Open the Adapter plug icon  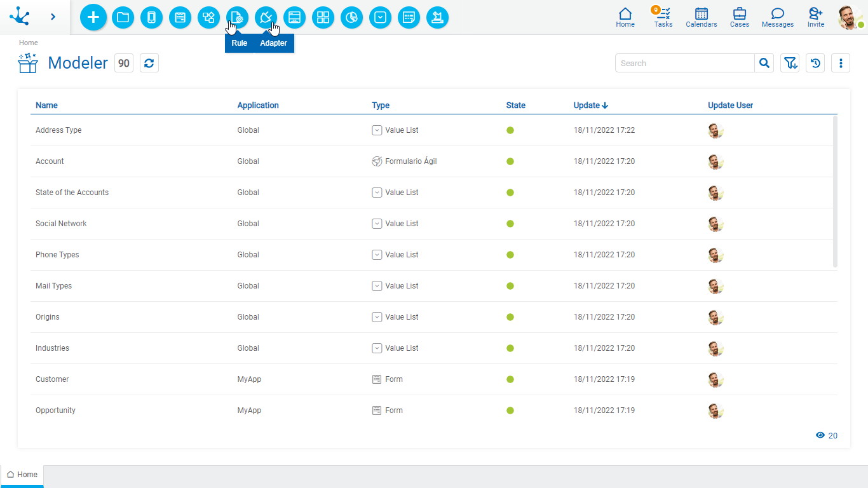[x=266, y=17]
